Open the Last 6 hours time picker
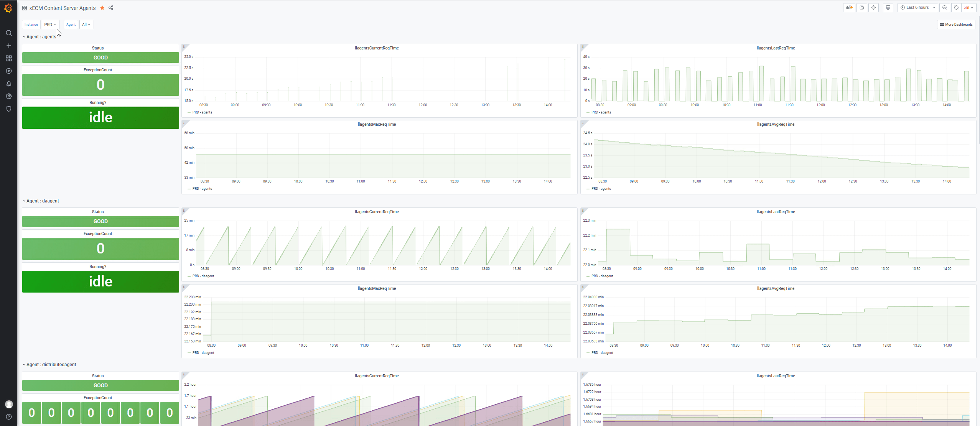980x426 pixels. [x=917, y=8]
